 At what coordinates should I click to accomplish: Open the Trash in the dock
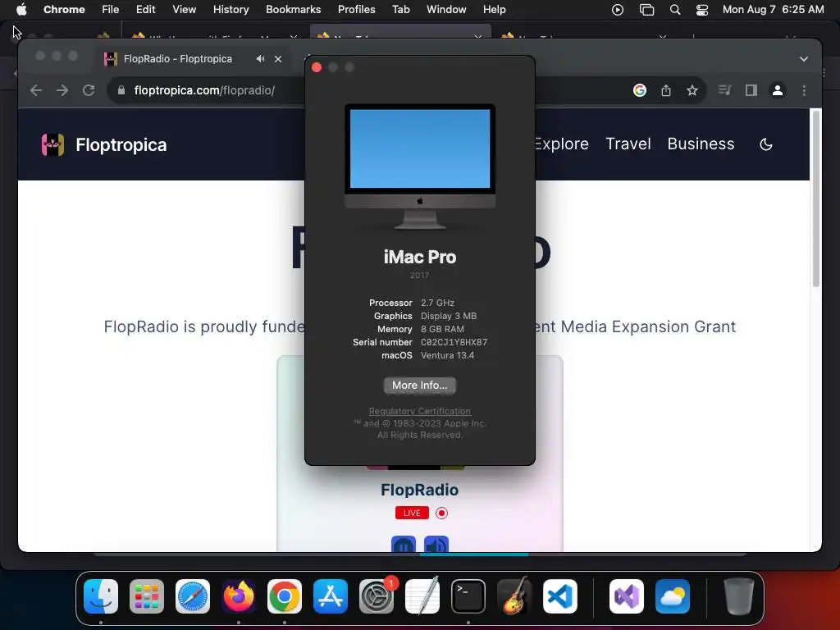pos(739,596)
